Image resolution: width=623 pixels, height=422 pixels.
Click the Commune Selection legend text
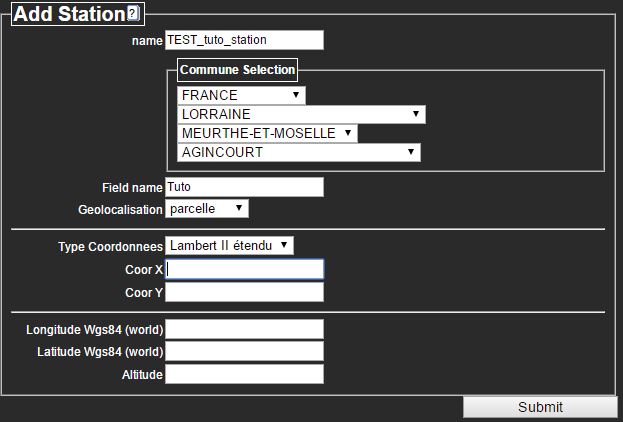237,70
